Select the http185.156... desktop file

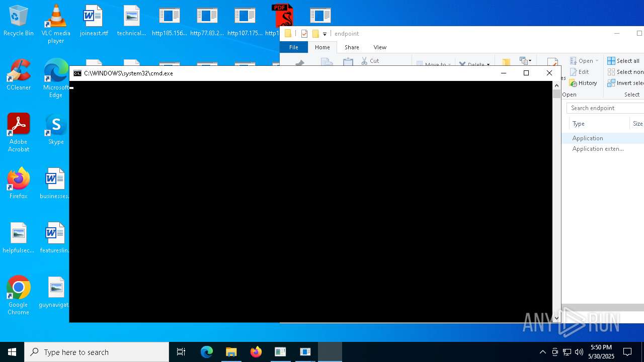[x=169, y=21]
